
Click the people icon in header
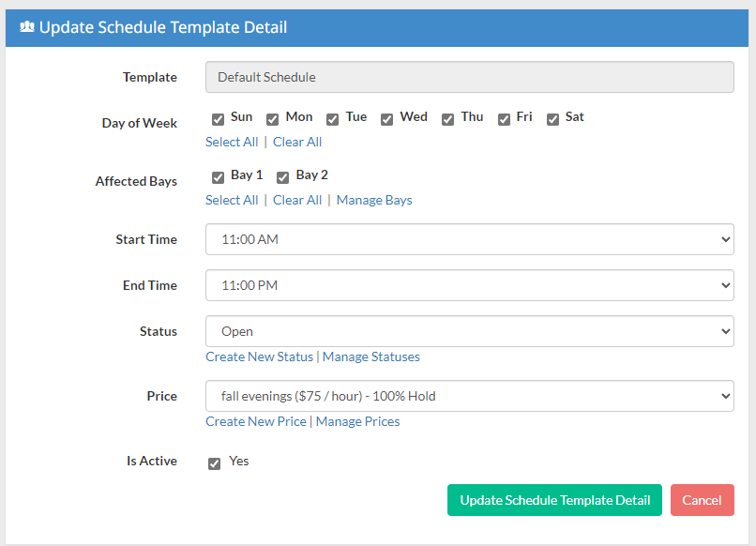(x=27, y=27)
